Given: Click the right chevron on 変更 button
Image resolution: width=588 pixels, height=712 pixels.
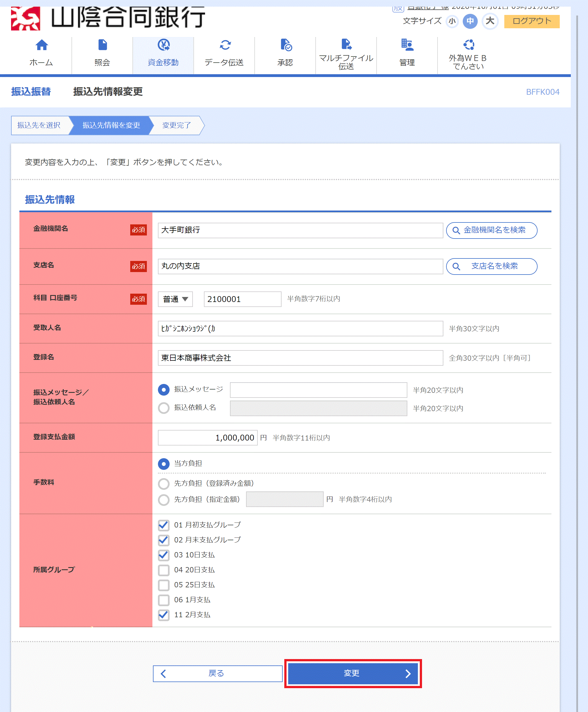Looking at the screenshot, I should click(x=408, y=673).
